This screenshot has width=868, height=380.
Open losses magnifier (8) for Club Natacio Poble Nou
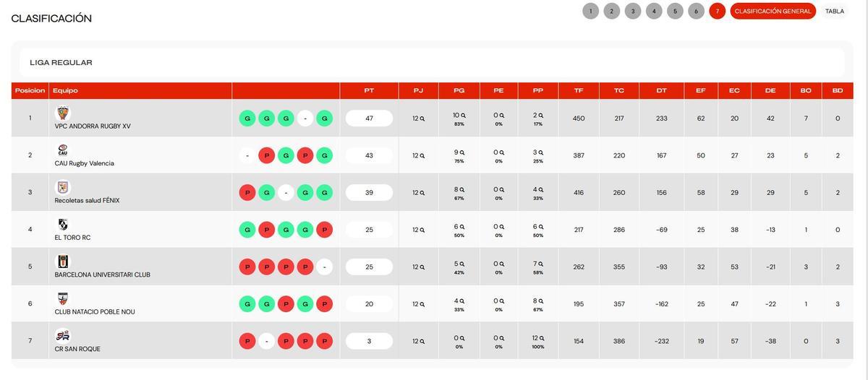point(540,301)
